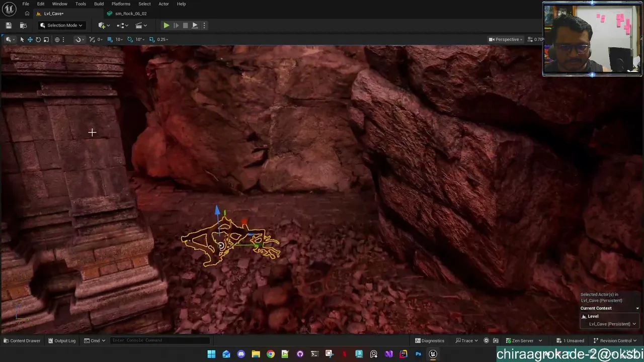
Task: Click the 1 Unsaved indicator
Action: pyautogui.click(x=570, y=340)
